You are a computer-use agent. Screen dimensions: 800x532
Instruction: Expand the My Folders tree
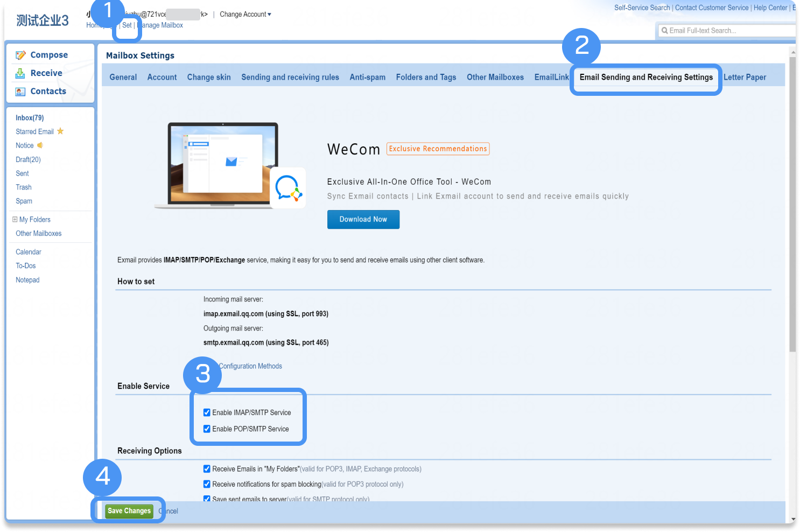coord(15,219)
